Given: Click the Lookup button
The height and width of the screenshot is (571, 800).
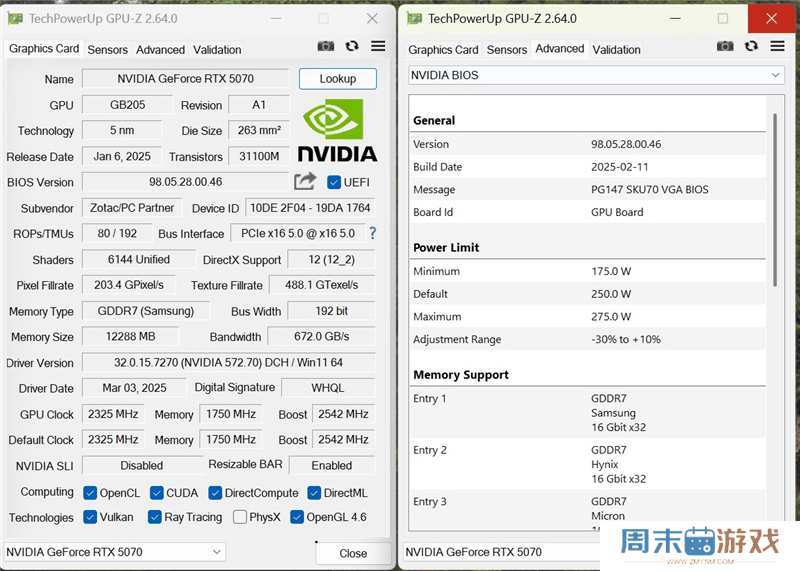Looking at the screenshot, I should [337, 79].
